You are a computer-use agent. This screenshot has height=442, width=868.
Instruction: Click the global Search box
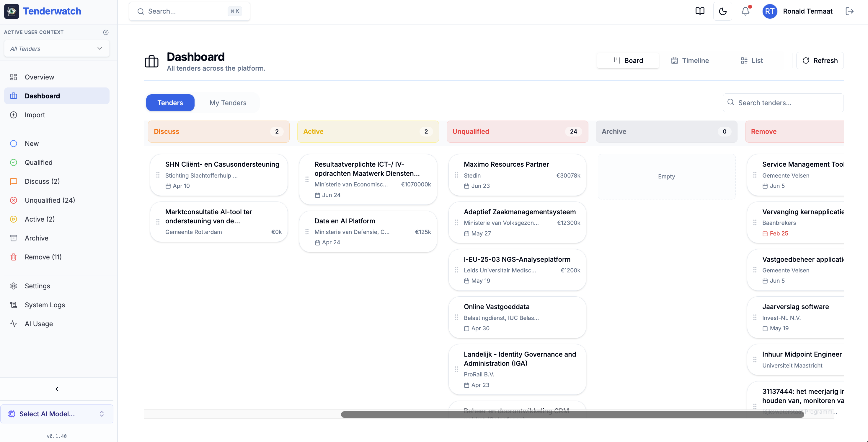pos(189,11)
